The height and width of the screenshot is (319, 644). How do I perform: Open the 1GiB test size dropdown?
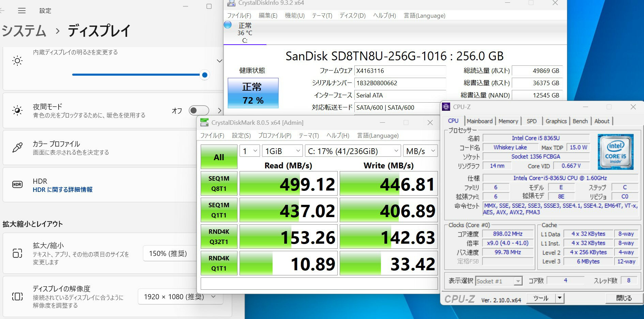tap(282, 151)
